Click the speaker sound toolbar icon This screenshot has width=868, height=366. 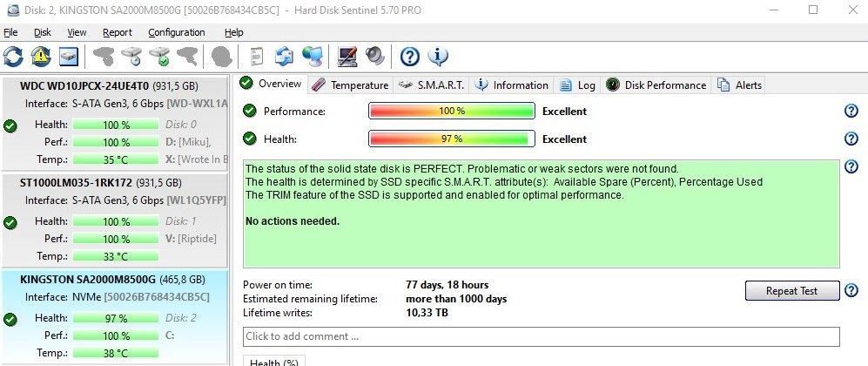375,57
